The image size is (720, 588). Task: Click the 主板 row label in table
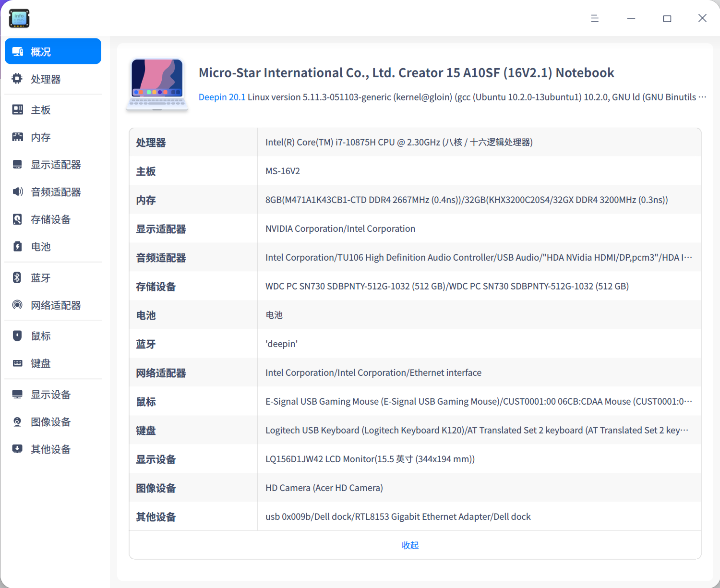pos(146,171)
